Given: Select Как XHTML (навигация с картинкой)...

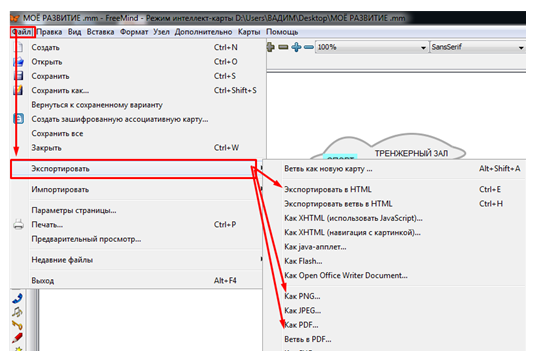Looking at the screenshot, I should (395, 233).
